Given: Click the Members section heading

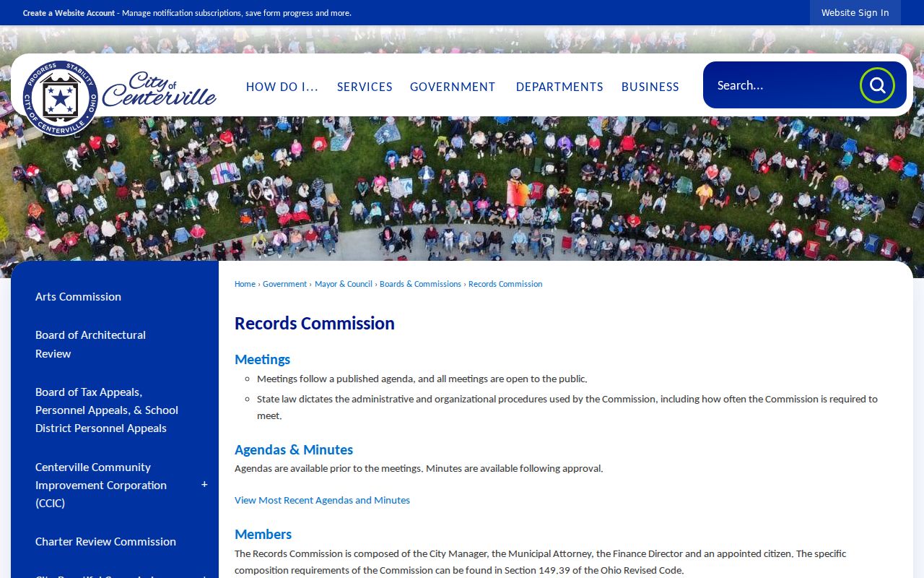Looking at the screenshot, I should pyautogui.click(x=263, y=534).
